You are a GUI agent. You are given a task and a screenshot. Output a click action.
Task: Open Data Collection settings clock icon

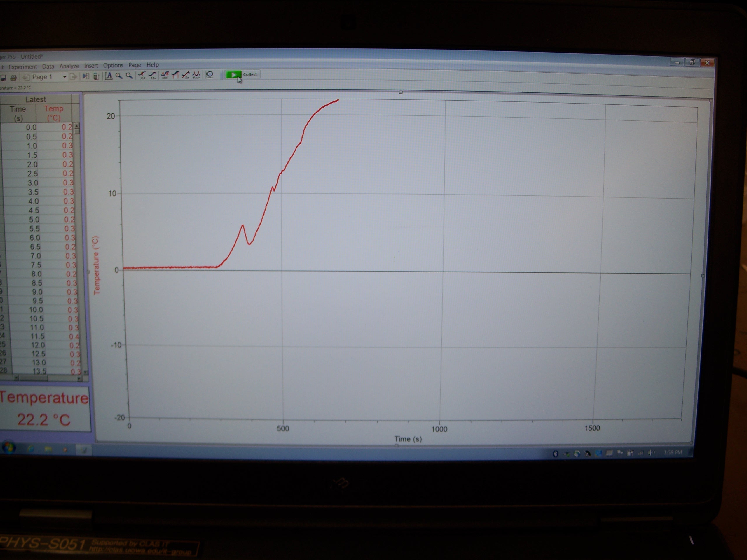click(210, 75)
